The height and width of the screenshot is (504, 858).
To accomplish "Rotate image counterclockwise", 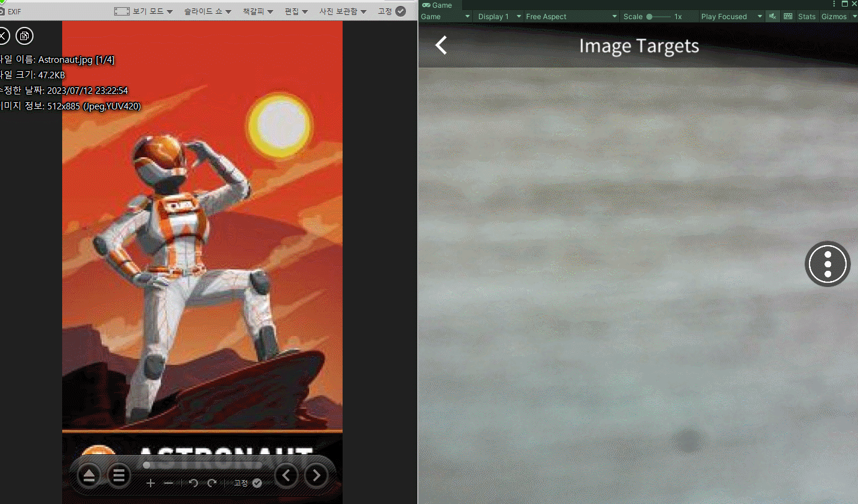I will 193,483.
